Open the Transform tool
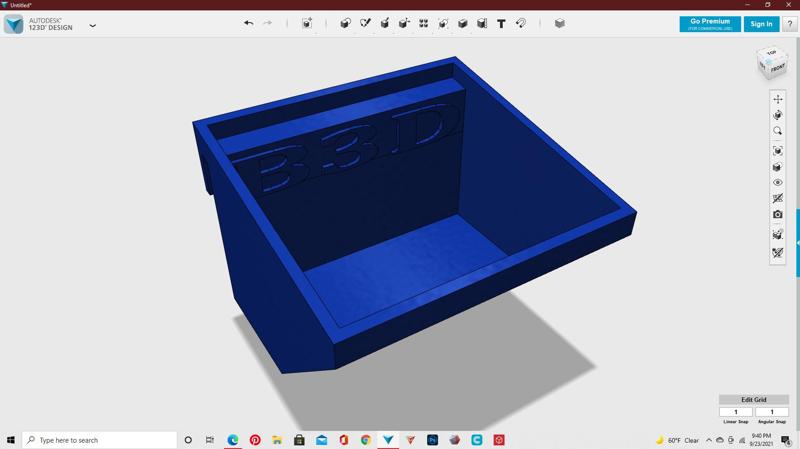The image size is (800, 449). [307, 23]
